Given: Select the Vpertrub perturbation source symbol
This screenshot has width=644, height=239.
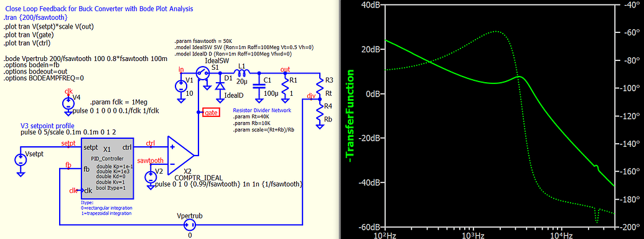Looking at the screenshot, I should 189,224.
